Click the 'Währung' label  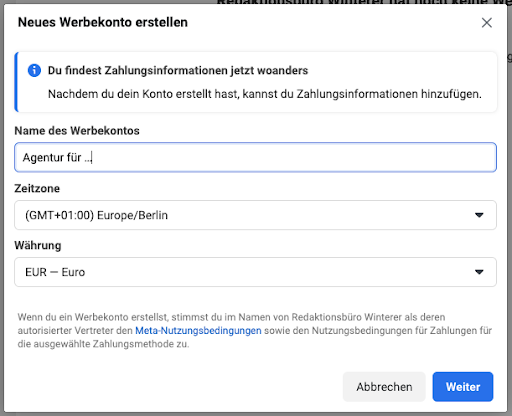coord(38,245)
